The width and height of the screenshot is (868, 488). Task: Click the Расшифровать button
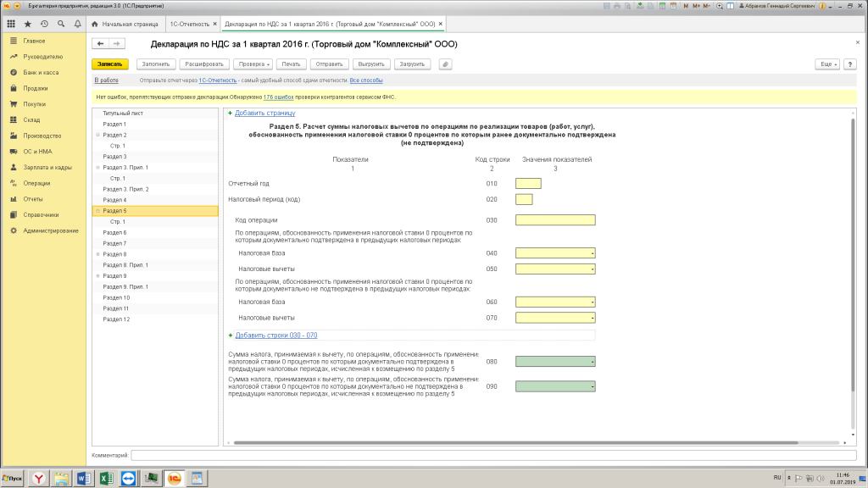204,64
